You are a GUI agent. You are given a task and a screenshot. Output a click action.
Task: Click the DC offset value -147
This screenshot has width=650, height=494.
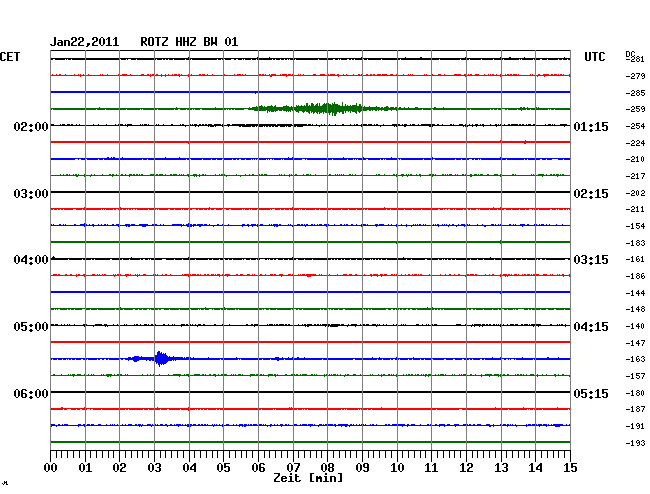[x=635, y=343]
